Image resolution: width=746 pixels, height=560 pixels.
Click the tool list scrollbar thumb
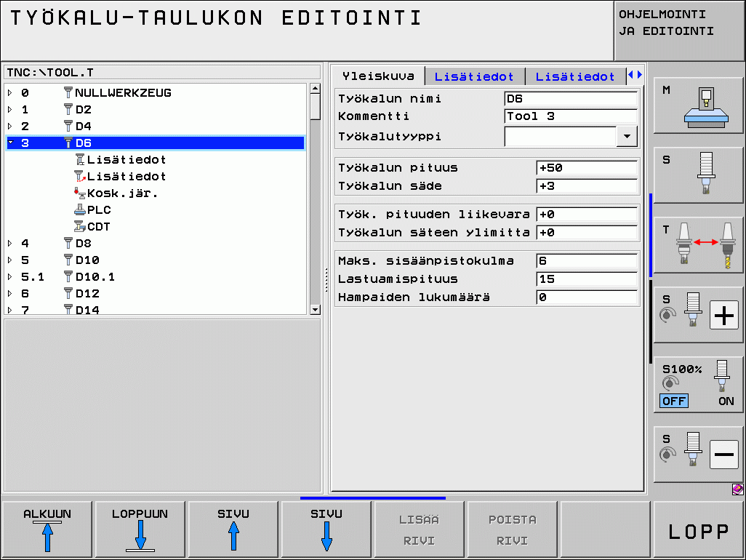[x=315, y=107]
